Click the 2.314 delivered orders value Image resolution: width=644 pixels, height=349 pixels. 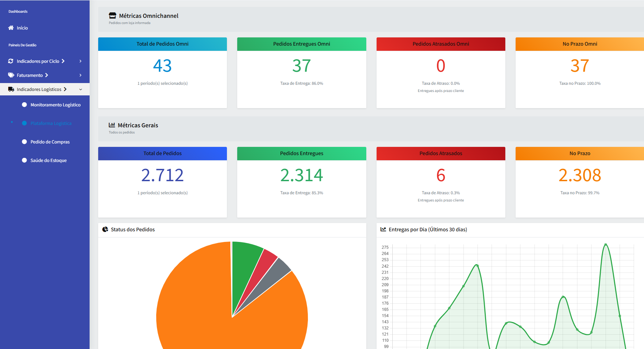click(x=302, y=175)
